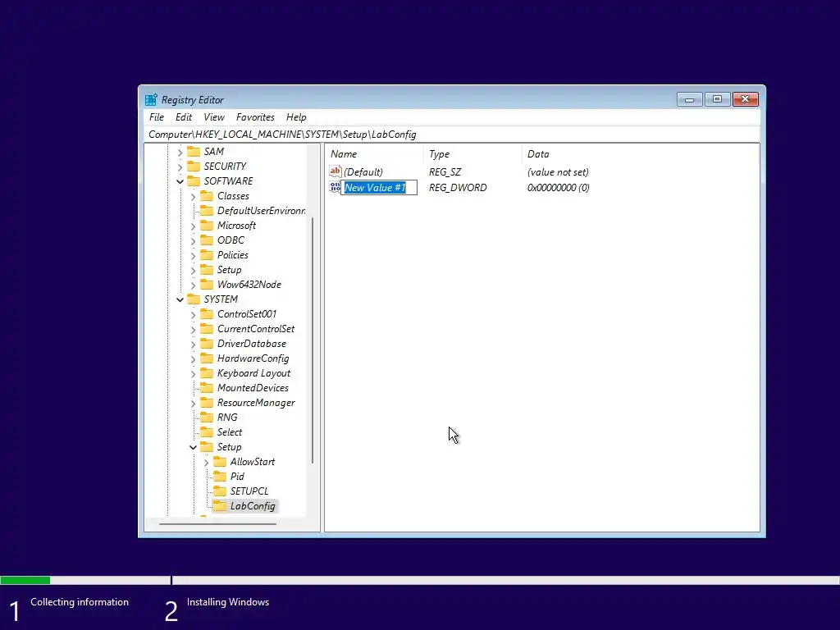Select the MountedDevices folder icon

click(207, 388)
